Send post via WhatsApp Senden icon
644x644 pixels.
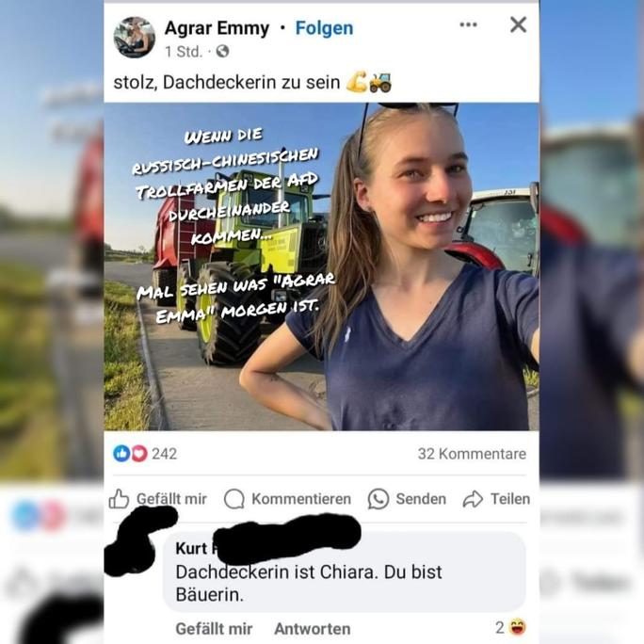tap(378, 499)
